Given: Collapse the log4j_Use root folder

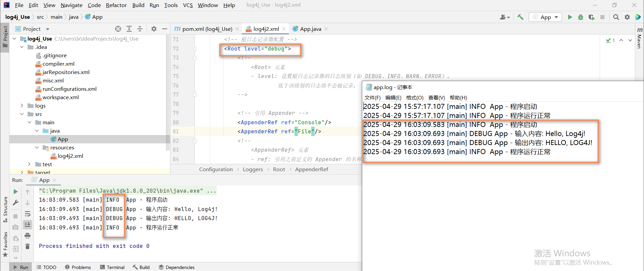Looking at the screenshot, I should pyautogui.click(x=14, y=39).
